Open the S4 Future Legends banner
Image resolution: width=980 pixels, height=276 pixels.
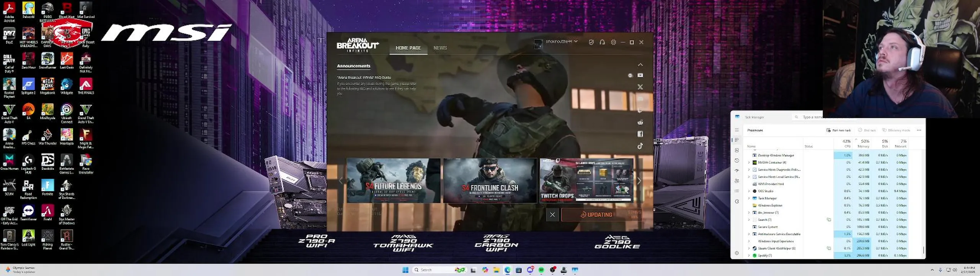tap(394, 181)
